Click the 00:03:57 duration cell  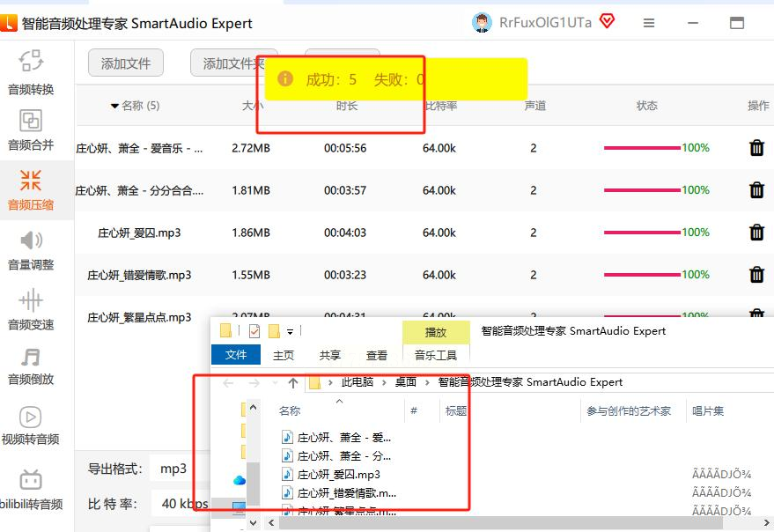[345, 190]
